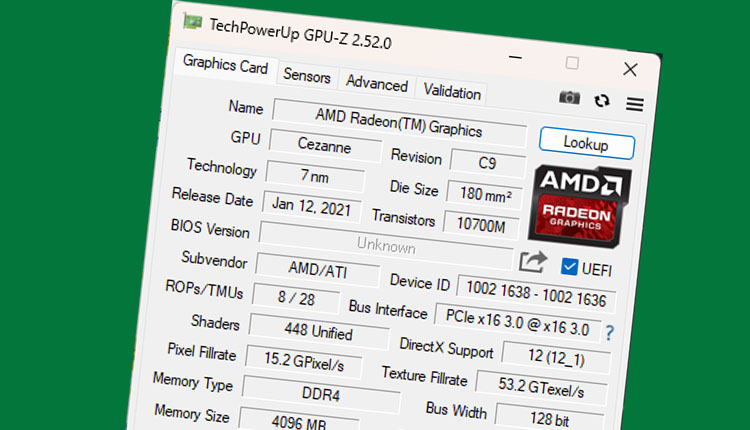Click the BIOS export share icon

pyautogui.click(x=533, y=261)
